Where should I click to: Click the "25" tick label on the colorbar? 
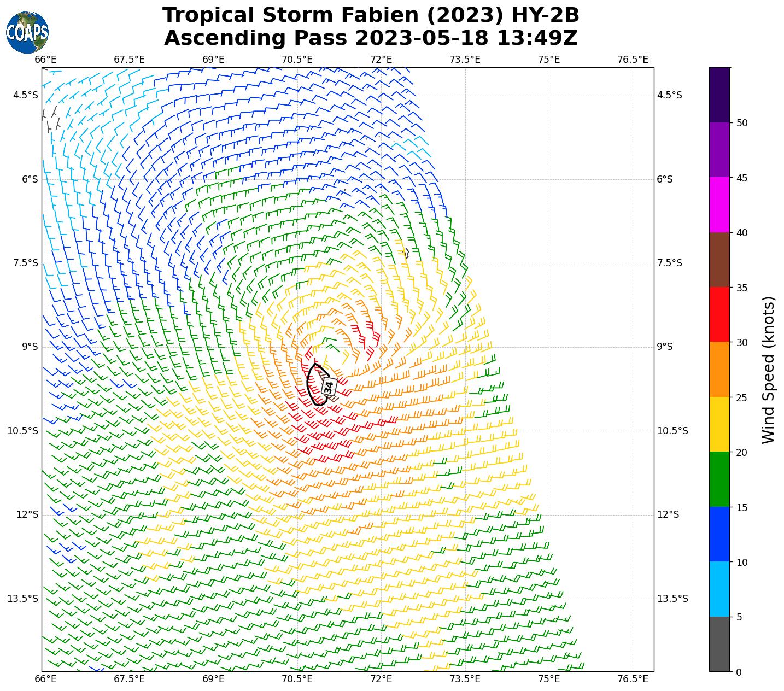742,397
